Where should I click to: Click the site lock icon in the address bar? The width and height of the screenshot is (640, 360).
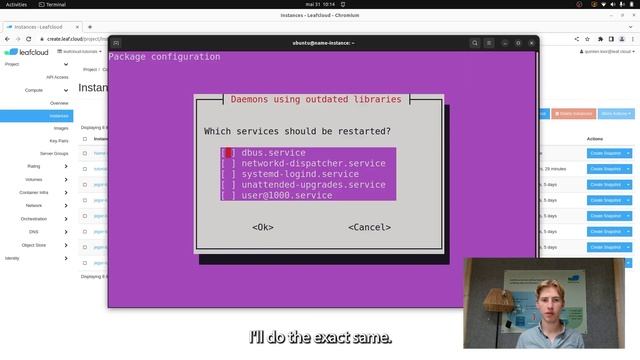[x=42, y=39]
